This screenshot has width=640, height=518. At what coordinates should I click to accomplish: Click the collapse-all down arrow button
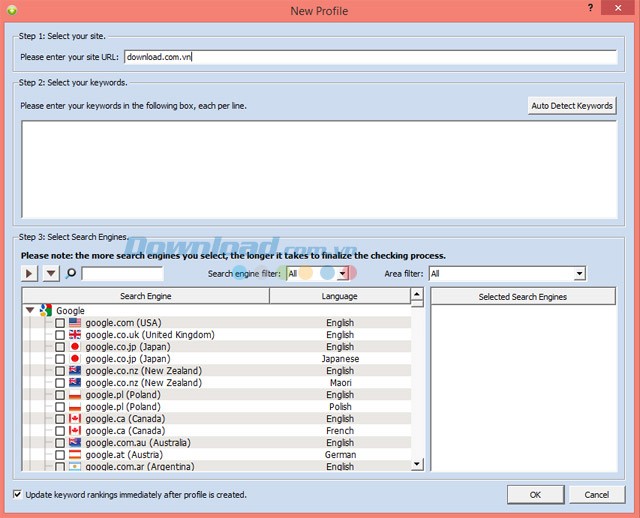pos(51,273)
